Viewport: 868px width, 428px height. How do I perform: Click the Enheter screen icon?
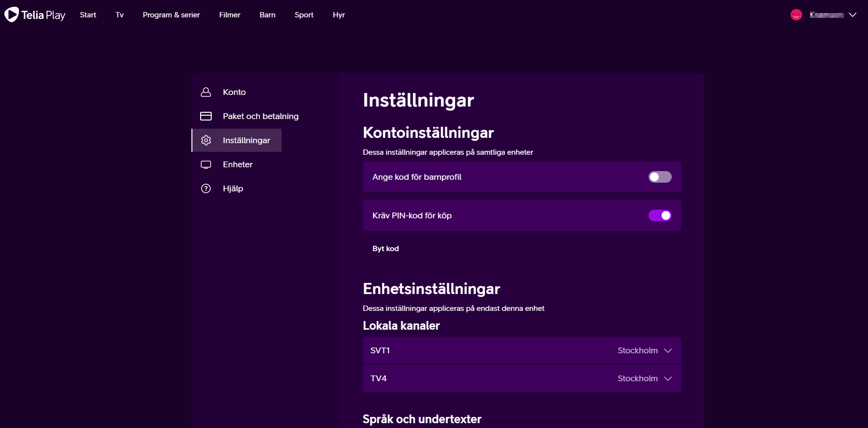pos(206,164)
